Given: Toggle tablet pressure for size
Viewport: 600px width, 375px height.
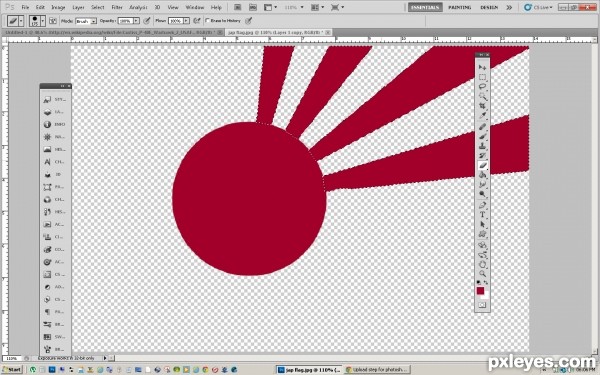Looking at the screenshot, I should coord(249,21).
